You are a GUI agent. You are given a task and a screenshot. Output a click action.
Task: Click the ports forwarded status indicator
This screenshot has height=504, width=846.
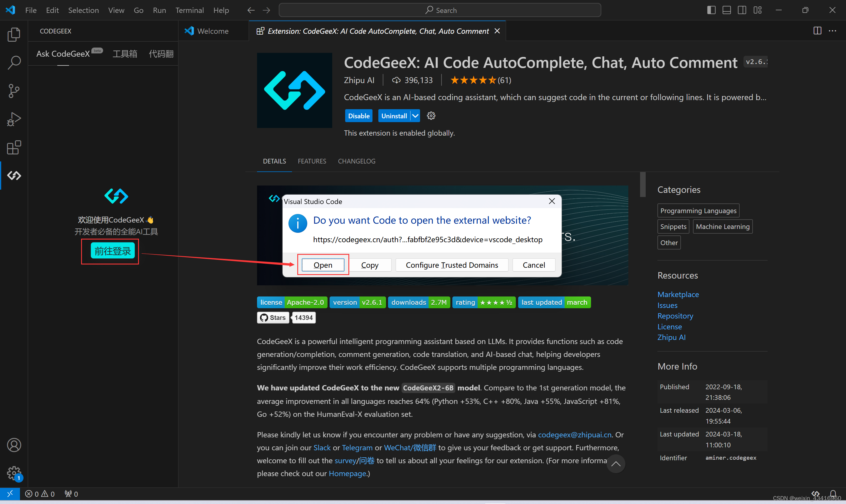(71, 494)
